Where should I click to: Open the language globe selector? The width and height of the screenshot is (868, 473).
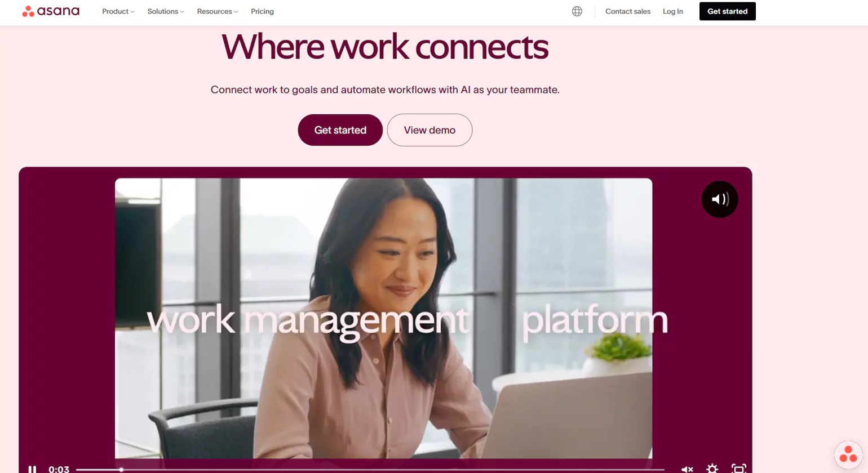pos(577,11)
